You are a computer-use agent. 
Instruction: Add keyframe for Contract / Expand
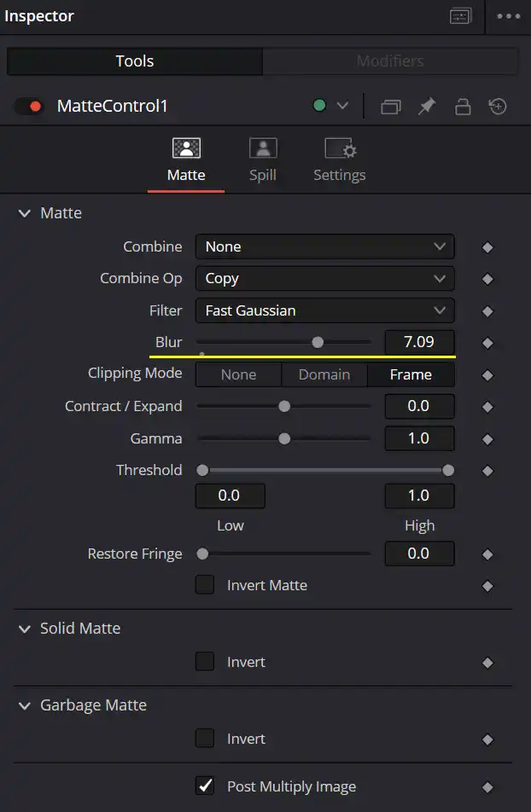(487, 407)
